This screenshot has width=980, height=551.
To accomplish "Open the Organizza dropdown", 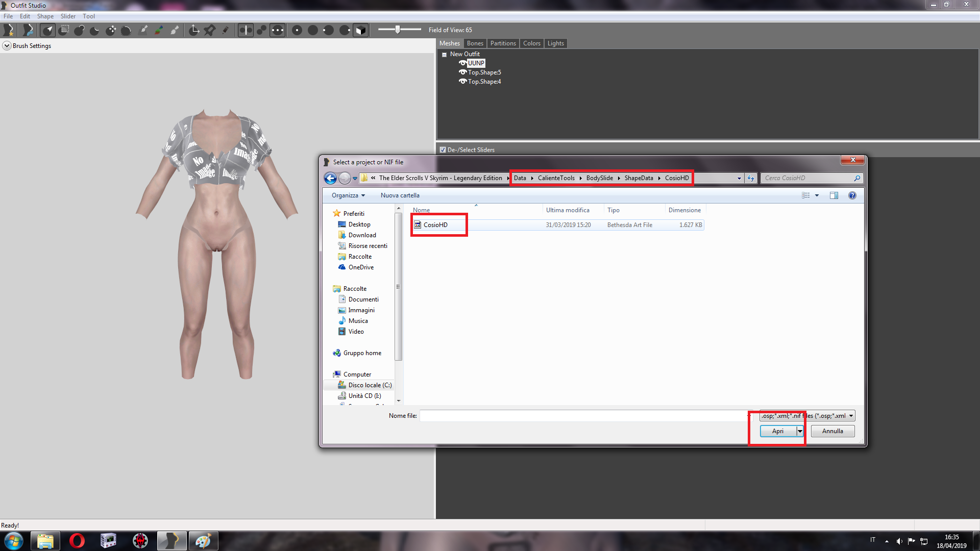I will click(x=348, y=195).
